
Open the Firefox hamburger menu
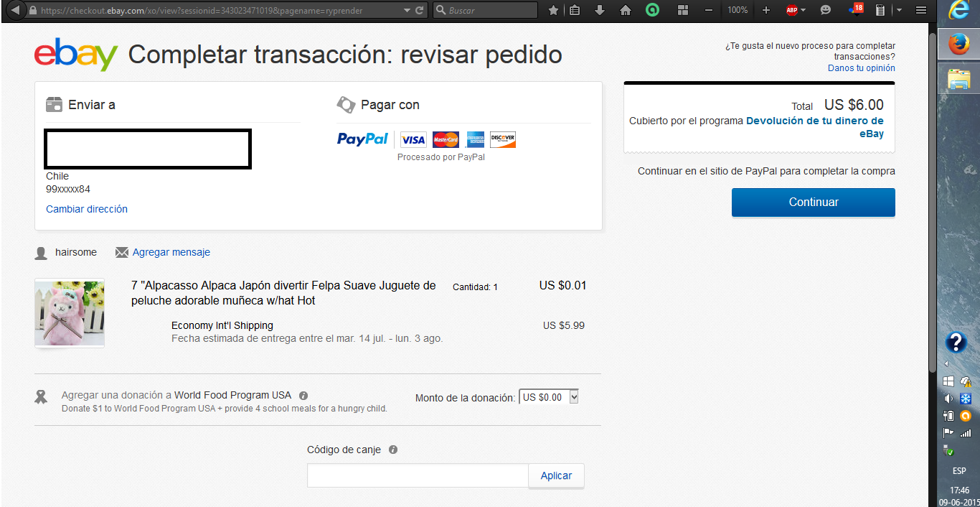920,10
